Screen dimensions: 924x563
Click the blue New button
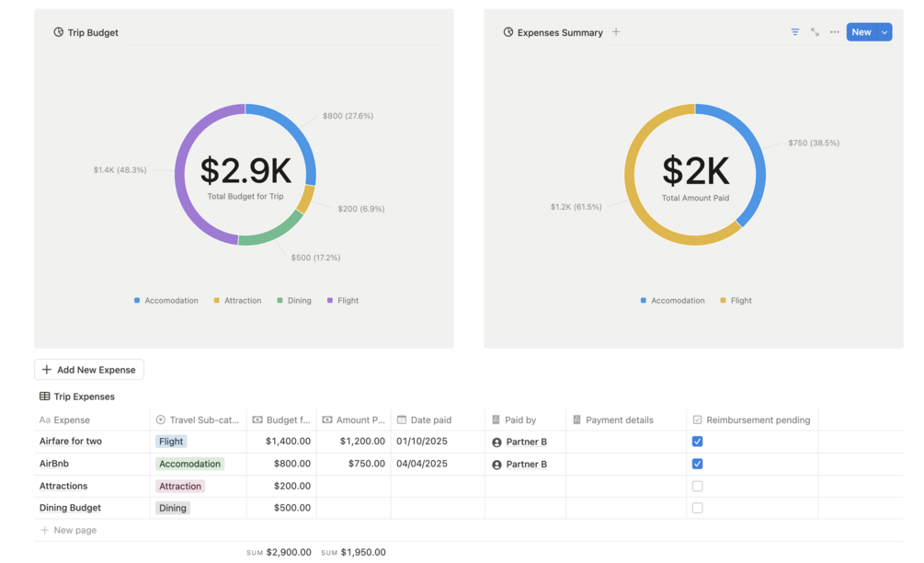[861, 32]
